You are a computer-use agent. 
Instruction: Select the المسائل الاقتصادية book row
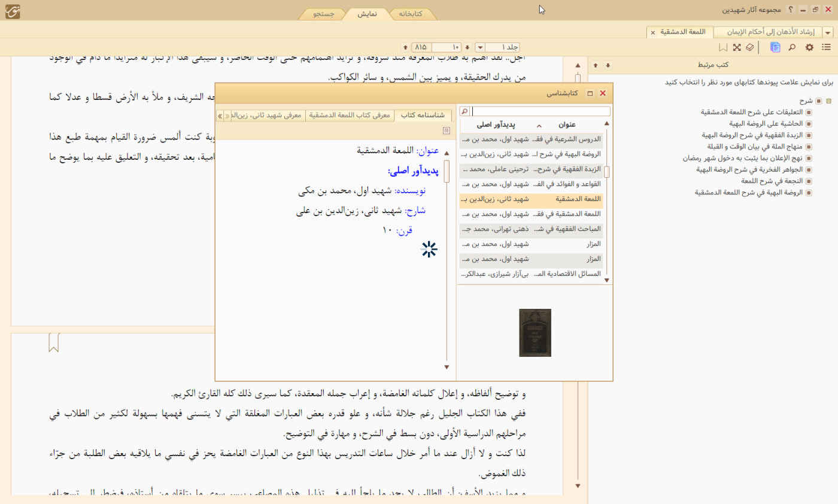(x=531, y=274)
